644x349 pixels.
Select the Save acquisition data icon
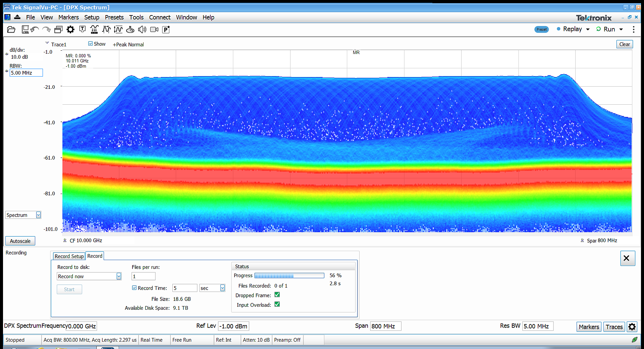(25, 30)
